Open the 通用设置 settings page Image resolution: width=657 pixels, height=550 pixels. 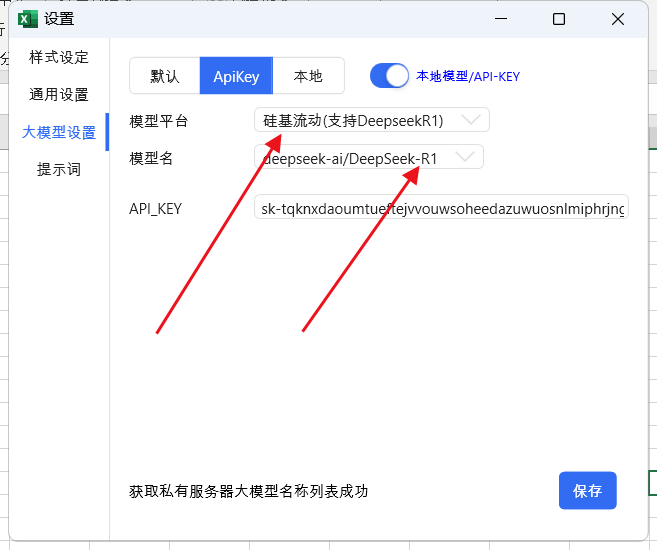coord(59,94)
